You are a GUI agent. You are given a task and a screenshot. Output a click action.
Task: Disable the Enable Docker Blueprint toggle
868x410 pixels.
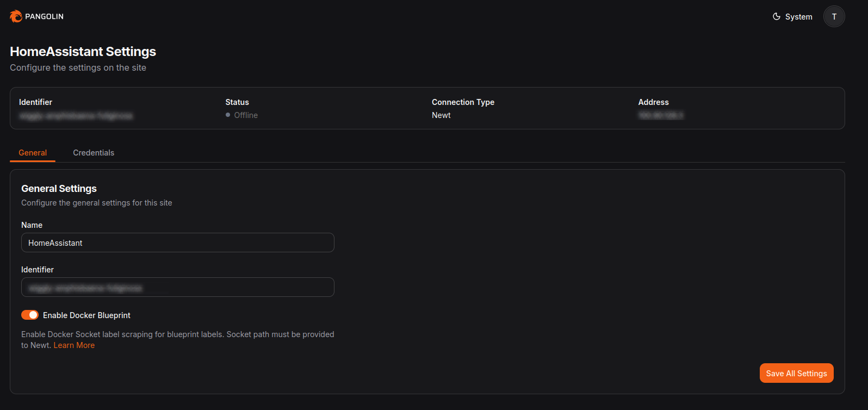(x=30, y=315)
